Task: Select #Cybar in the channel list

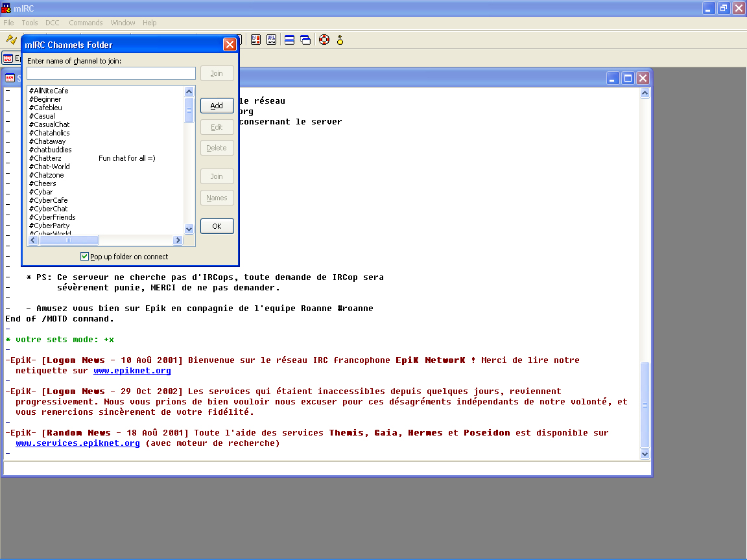Action: pyautogui.click(x=41, y=192)
